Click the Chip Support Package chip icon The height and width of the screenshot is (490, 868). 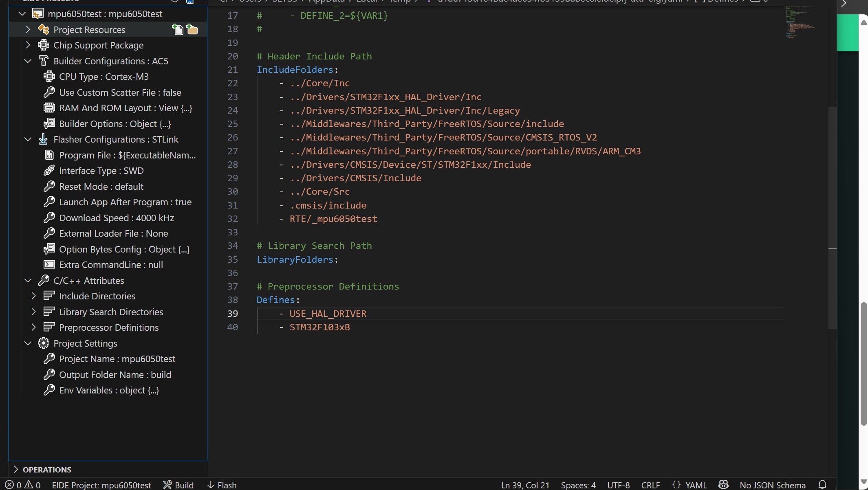[x=44, y=45]
